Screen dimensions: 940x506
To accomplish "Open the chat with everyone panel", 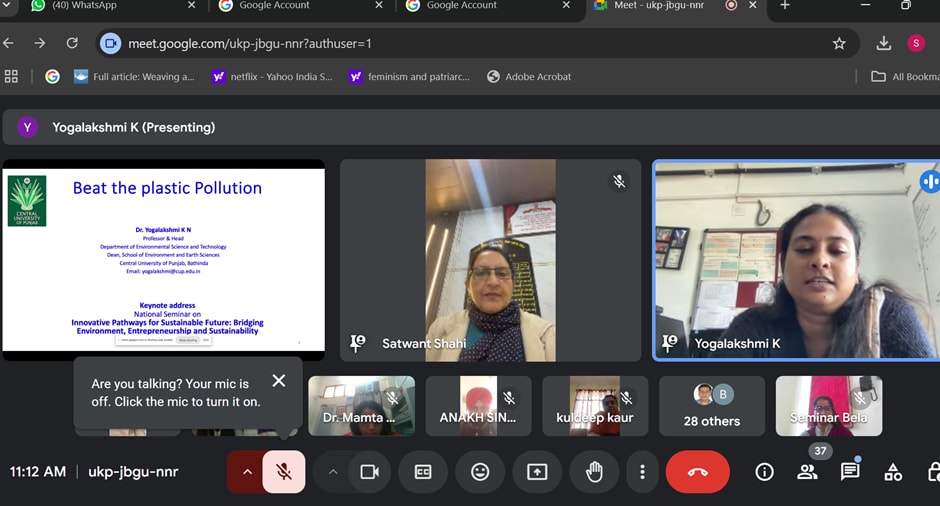I will point(850,472).
